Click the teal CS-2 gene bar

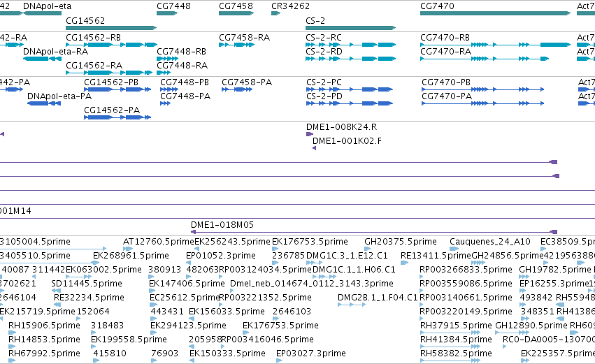(x=350, y=28)
